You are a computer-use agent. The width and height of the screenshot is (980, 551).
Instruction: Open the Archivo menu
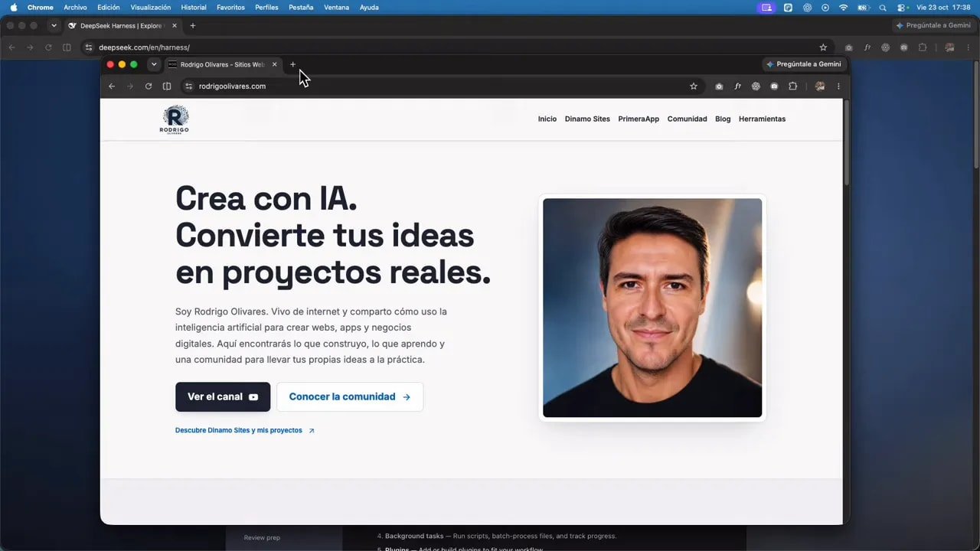pyautogui.click(x=75, y=8)
